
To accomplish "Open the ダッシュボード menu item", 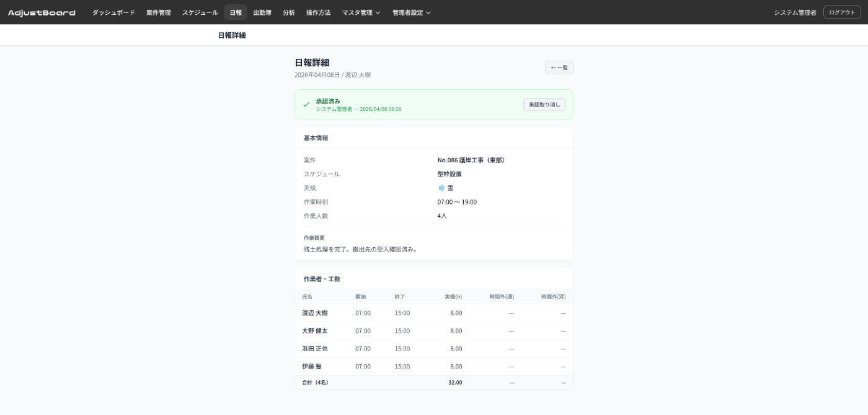I will (x=113, y=12).
